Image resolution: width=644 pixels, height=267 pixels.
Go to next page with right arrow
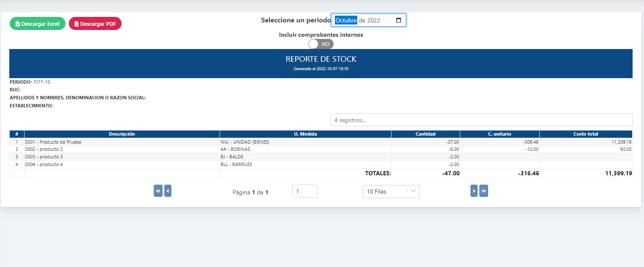pyautogui.click(x=474, y=191)
